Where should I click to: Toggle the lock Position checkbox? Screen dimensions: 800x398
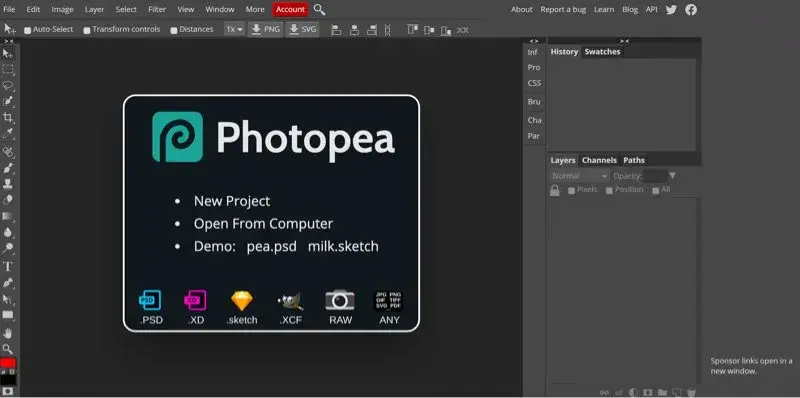[609, 190]
